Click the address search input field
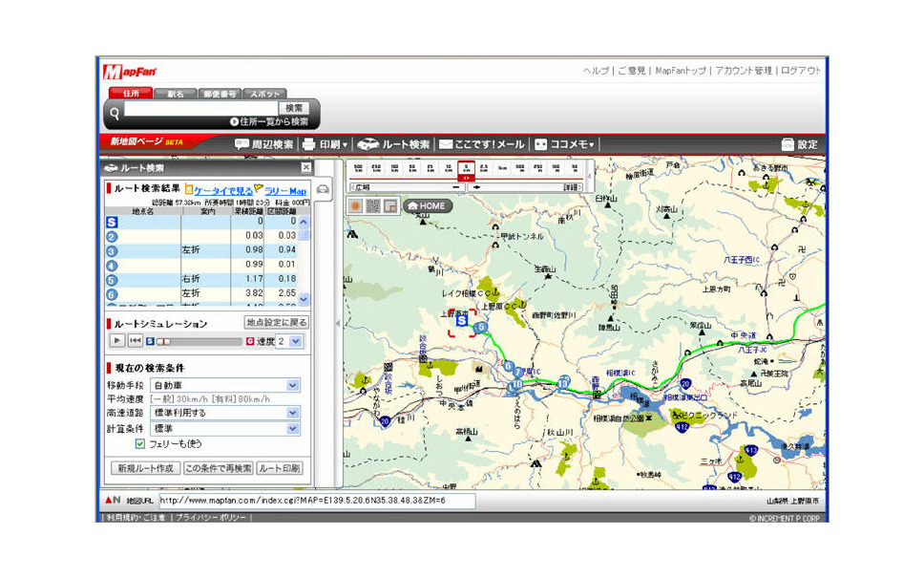Viewport: 924px width, 578px height. point(200,109)
